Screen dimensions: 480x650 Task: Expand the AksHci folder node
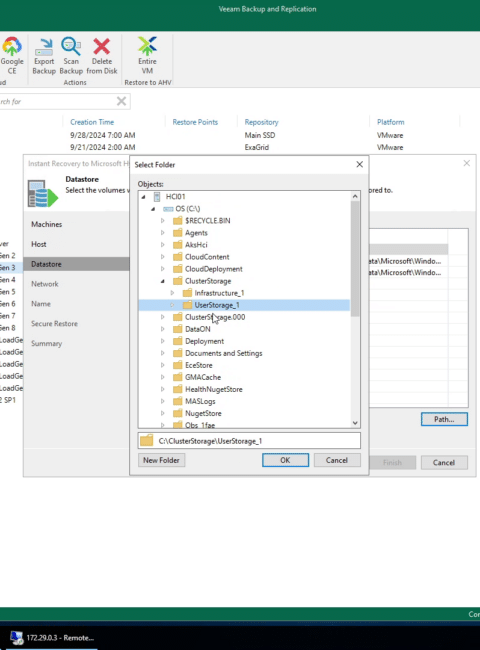[162, 245]
